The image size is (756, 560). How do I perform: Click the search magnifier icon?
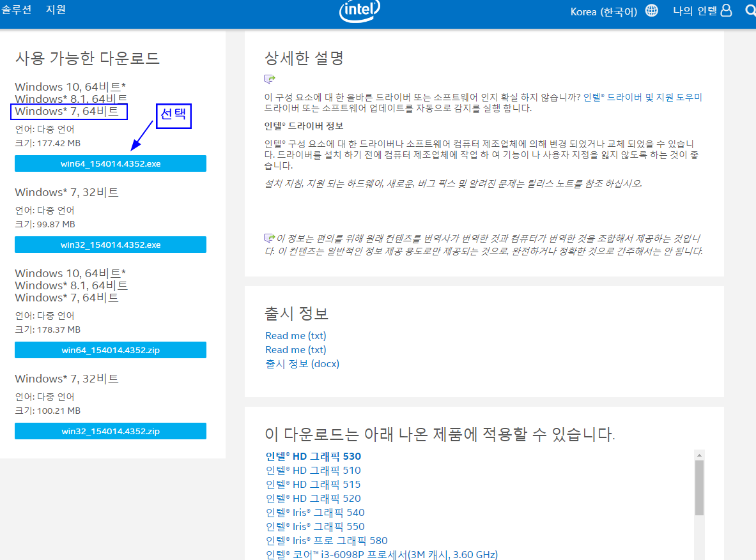tap(750, 11)
